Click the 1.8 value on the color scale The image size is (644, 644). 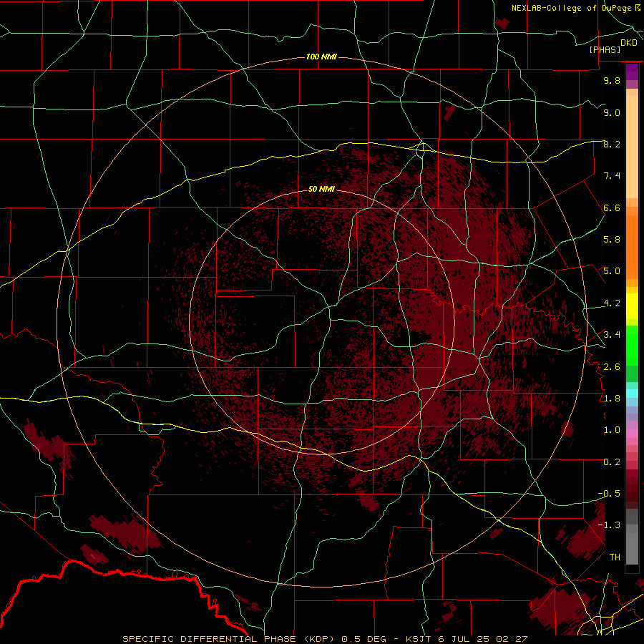[612, 399]
